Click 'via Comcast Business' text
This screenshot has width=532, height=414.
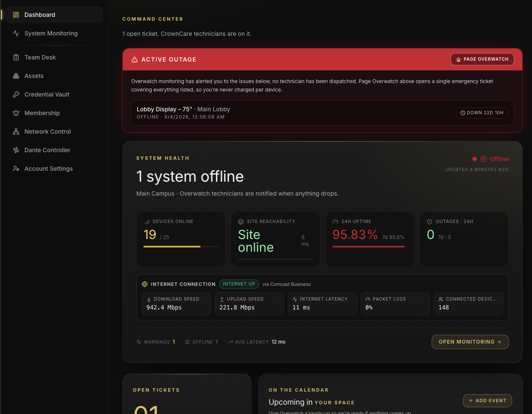[x=286, y=284]
